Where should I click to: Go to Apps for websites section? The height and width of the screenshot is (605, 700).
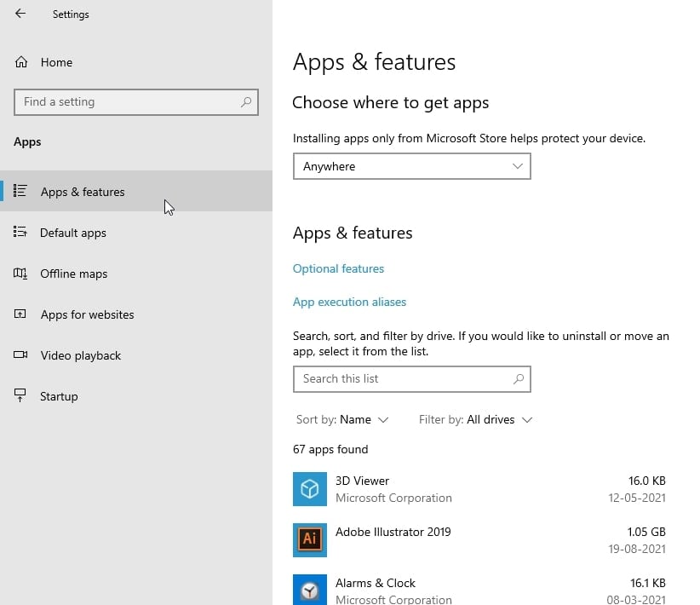(136, 314)
